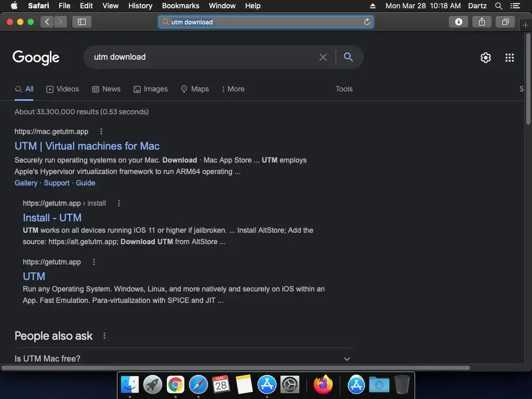This screenshot has height=399, width=532.
Task: Open a new tab with the plus button
Action: point(525,25)
